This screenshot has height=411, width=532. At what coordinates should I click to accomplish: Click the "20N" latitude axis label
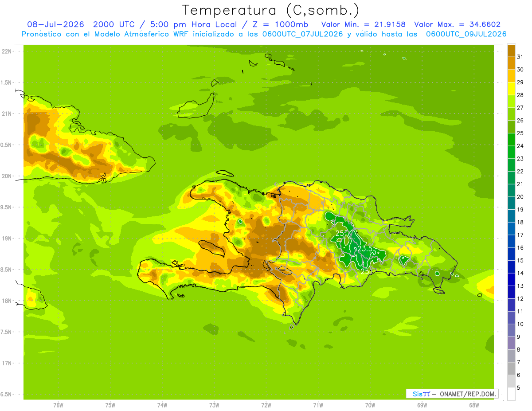(6, 176)
